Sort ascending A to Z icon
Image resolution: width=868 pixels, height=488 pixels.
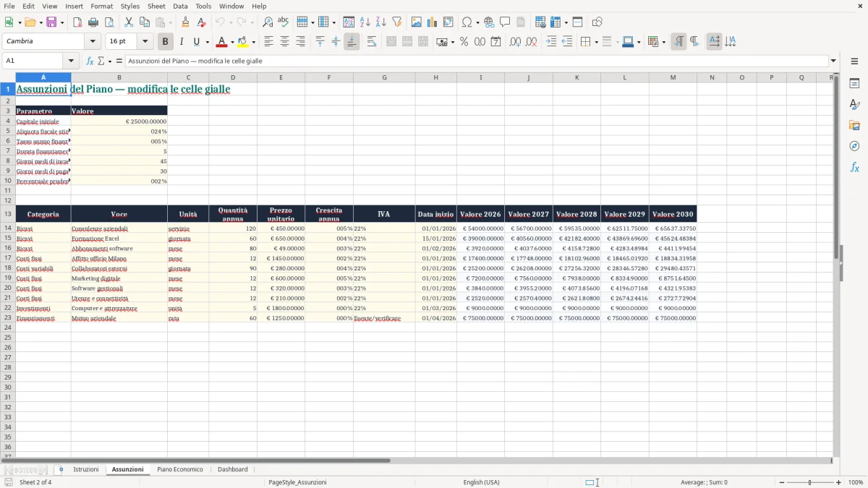[365, 22]
